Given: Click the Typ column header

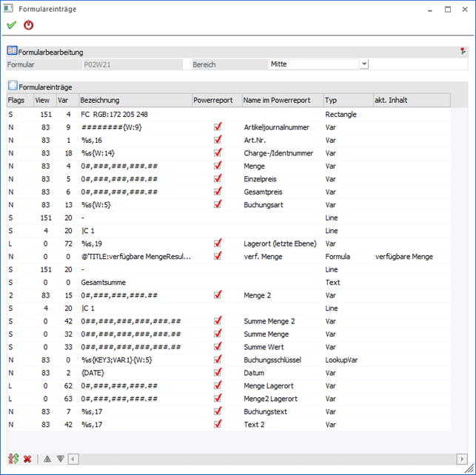Looking at the screenshot, I should (346, 100).
